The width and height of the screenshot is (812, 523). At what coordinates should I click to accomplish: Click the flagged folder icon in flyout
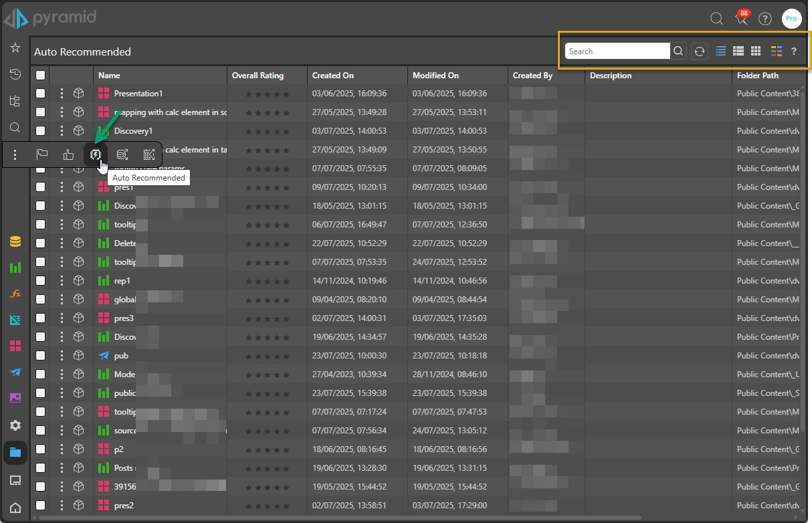(x=41, y=154)
